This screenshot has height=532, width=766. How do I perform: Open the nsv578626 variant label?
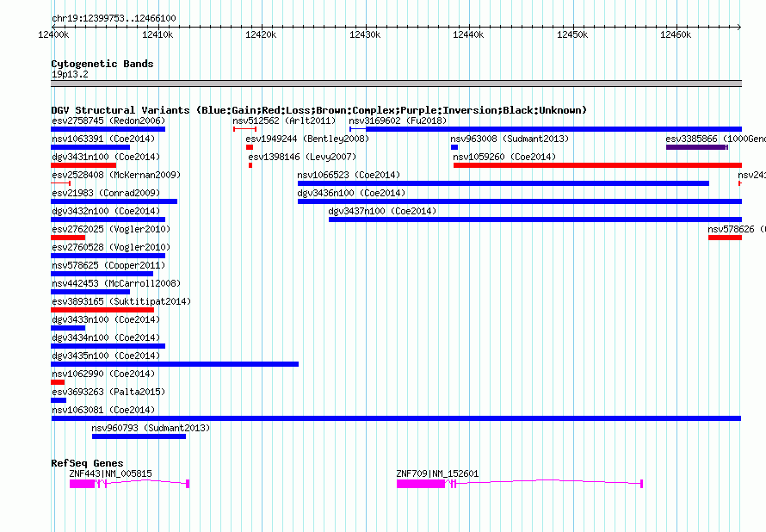(x=736, y=229)
